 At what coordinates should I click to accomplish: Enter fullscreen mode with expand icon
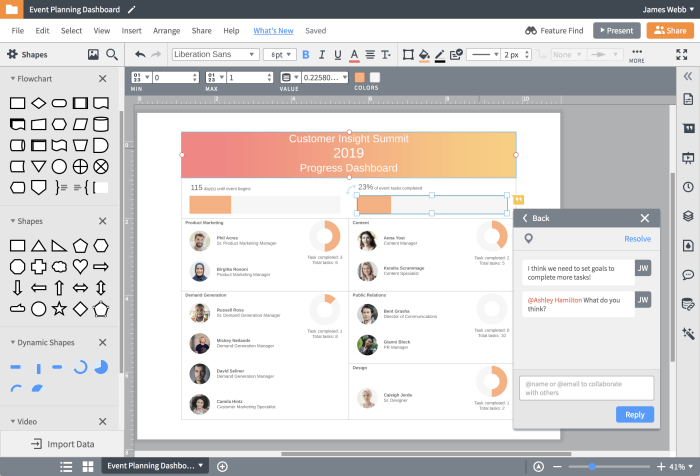[682, 54]
